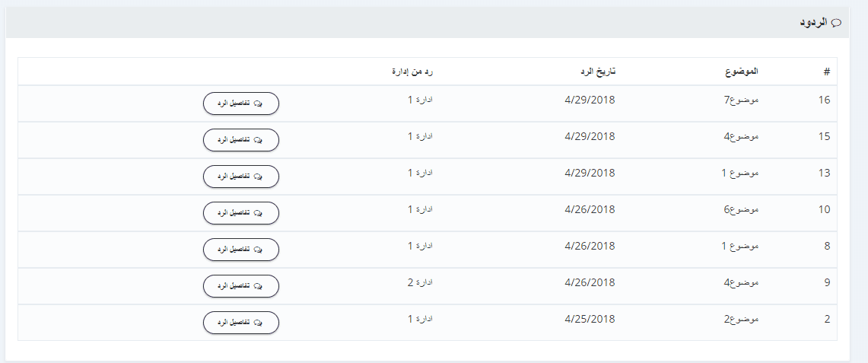Show reply details for row 8

tap(241, 249)
